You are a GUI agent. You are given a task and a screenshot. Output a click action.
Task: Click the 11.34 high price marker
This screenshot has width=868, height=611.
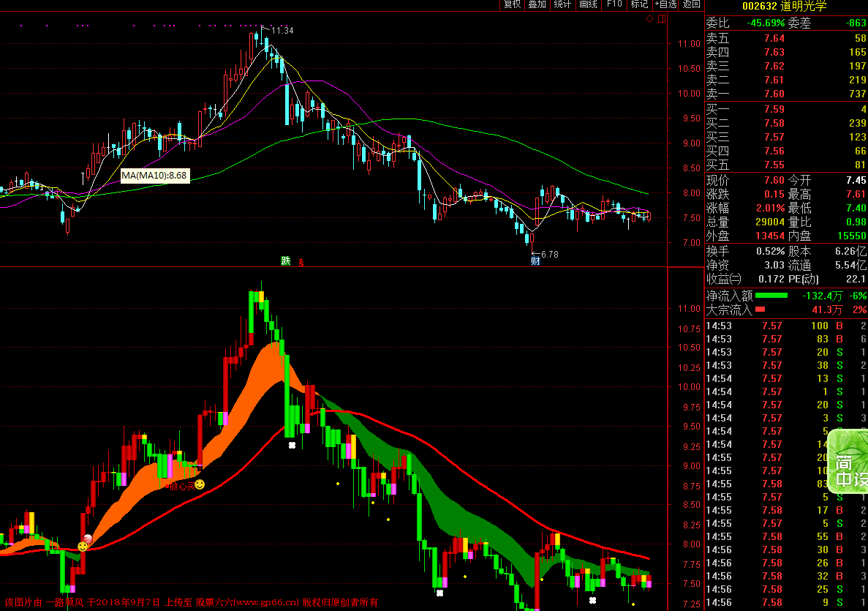click(282, 30)
